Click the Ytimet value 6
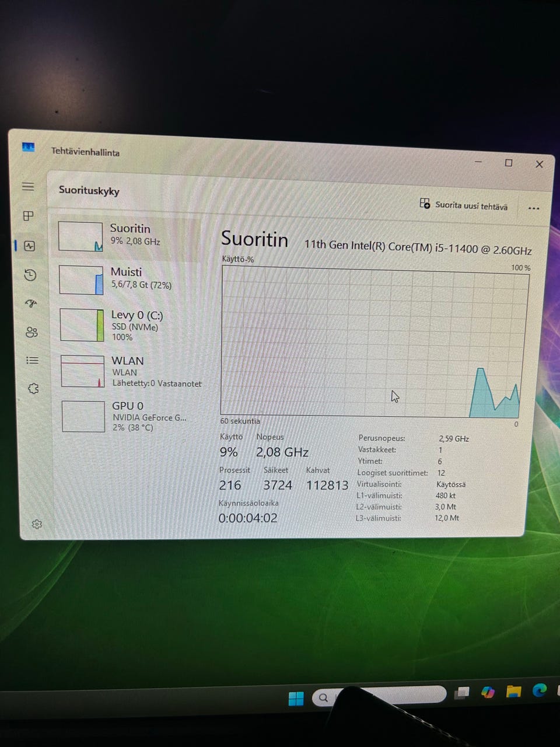This screenshot has width=560, height=747. (x=440, y=461)
